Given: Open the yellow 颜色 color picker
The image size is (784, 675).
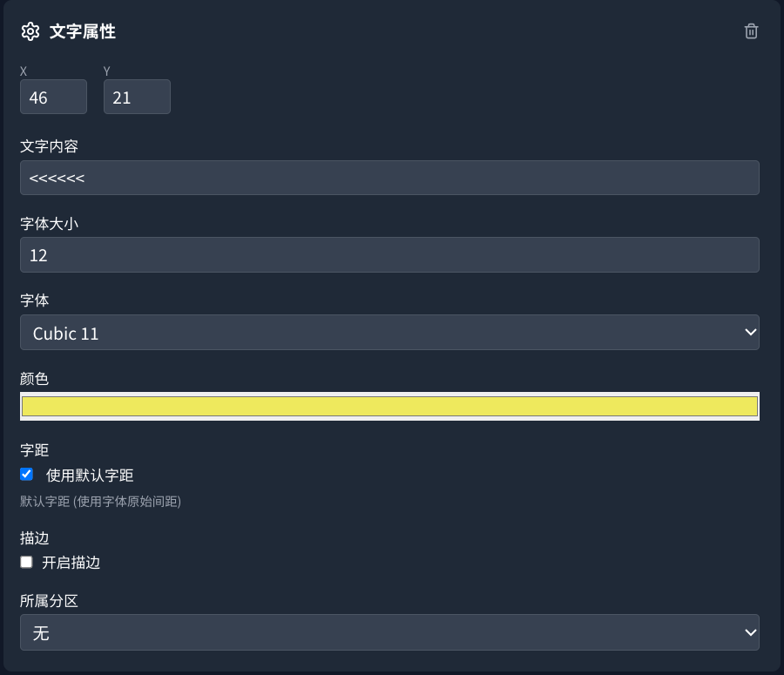Looking at the screenshot, I should pyautogui.click(x=389, y=407).
